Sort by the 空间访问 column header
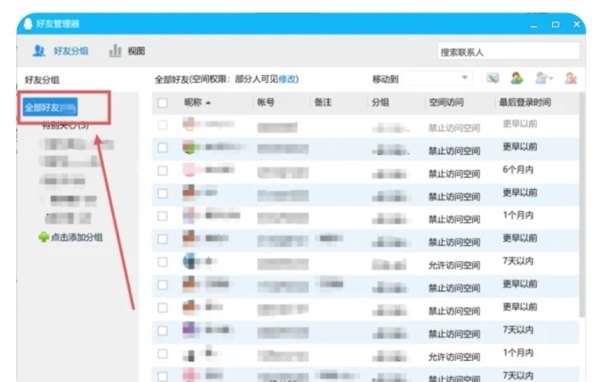This screenshot has height=382, width=612. point(446,102)
